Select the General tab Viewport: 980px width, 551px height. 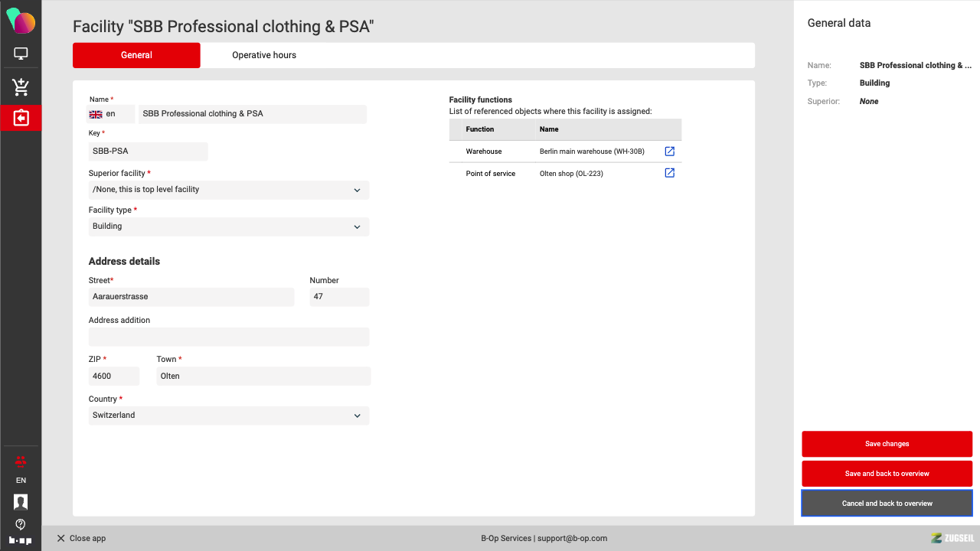[136, 55]
